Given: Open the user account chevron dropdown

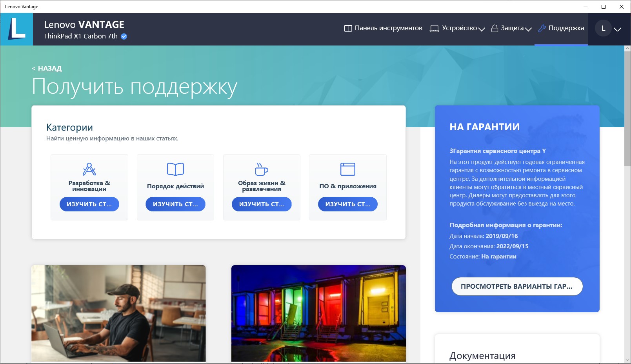Looking at the screenshot, I should (x=618, y=29).
